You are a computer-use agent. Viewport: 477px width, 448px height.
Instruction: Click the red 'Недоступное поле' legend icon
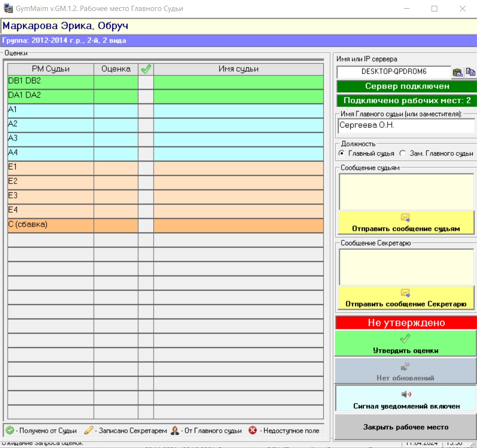pos(253,430)
